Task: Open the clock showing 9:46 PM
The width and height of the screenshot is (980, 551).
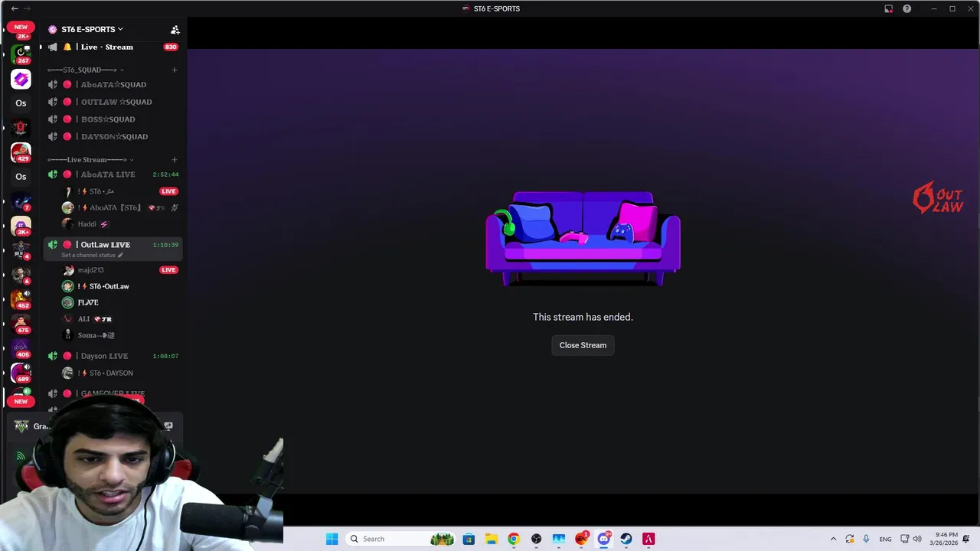Action: (x=944, y=539)
